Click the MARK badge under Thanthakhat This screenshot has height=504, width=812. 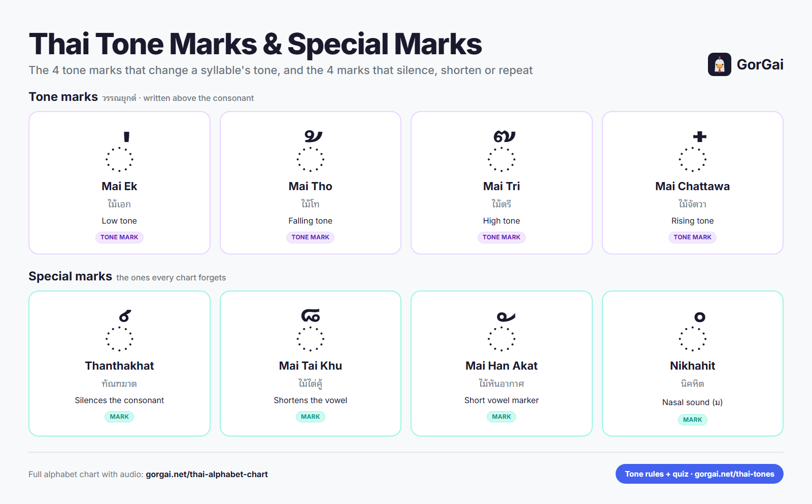click(x=119, y=417)
